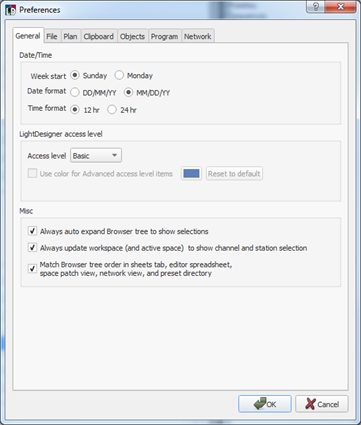Click the Date format label
Screen dimensions: 361x425
click(x=47, y=91)
